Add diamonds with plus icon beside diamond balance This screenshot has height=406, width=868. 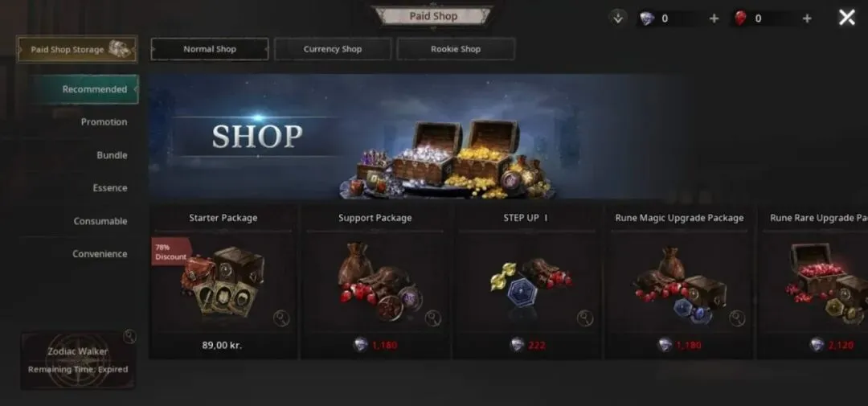point(714,18)
